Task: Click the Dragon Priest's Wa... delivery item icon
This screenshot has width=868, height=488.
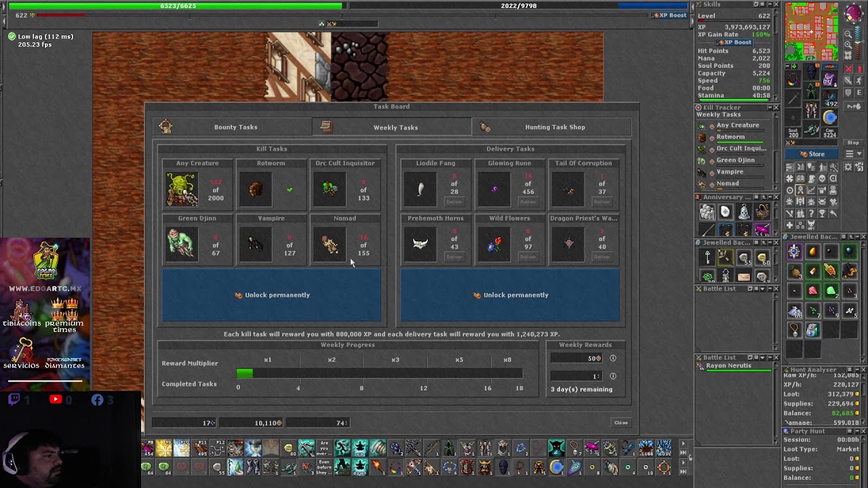Action: point(568,244)
